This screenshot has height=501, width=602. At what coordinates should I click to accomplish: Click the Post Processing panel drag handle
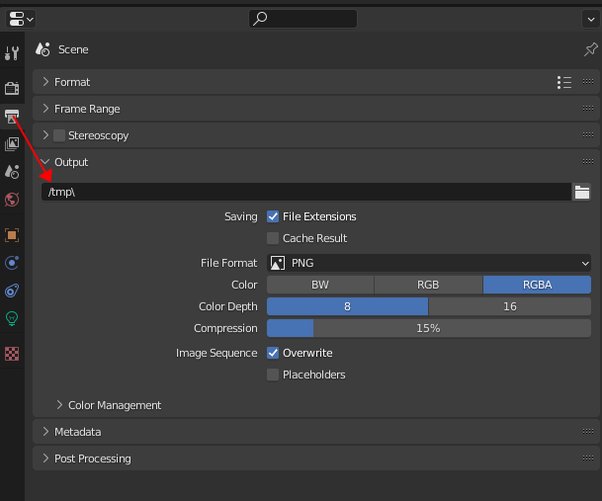588,458
